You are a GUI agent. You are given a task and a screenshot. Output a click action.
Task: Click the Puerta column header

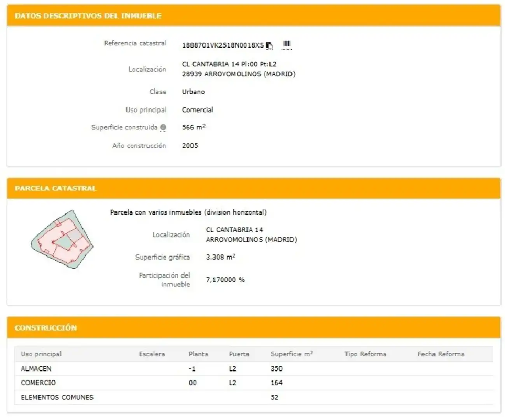coord(239,354)
